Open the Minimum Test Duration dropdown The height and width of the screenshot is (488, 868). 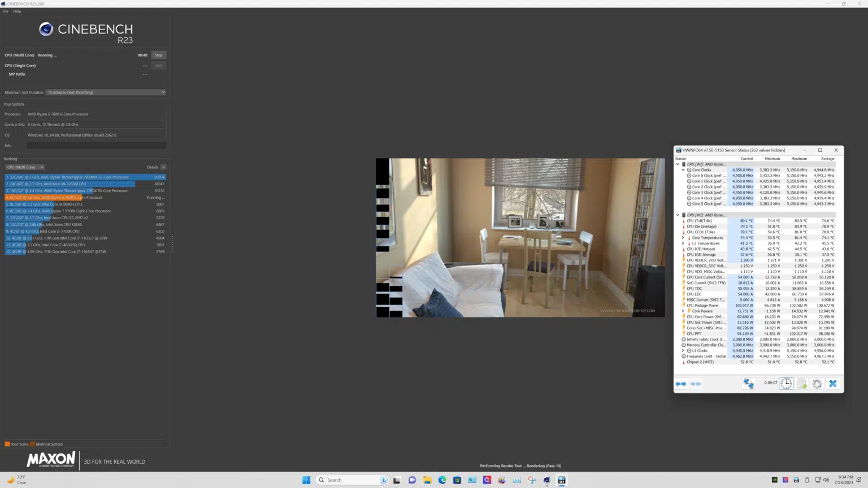coord(106,93)
